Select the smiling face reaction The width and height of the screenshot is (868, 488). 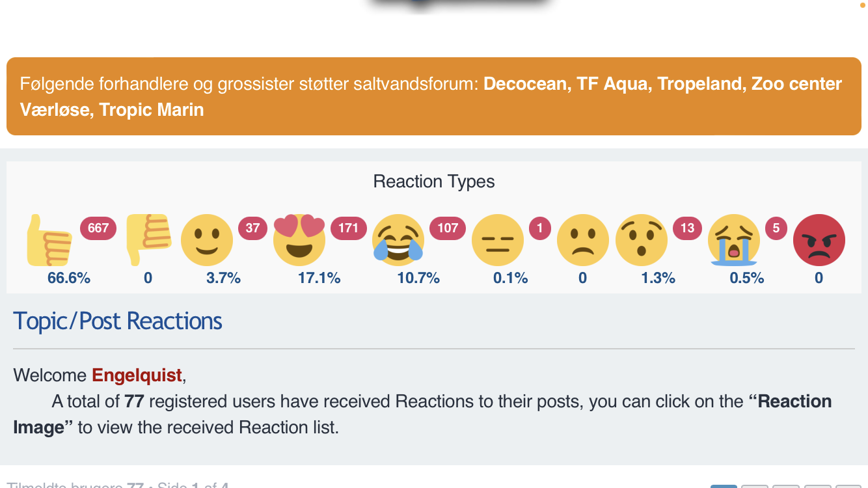(x=206, y=240)
